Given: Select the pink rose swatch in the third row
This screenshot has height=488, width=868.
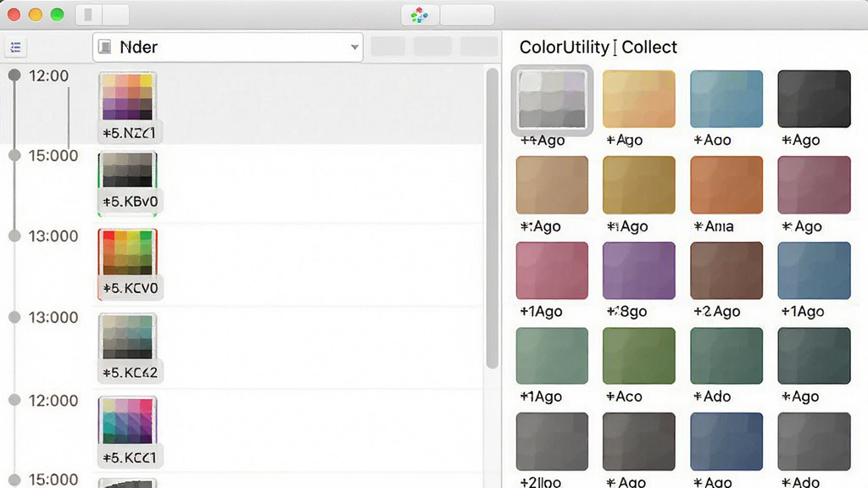Looking at the screenshot, I should tap(552, 270).
